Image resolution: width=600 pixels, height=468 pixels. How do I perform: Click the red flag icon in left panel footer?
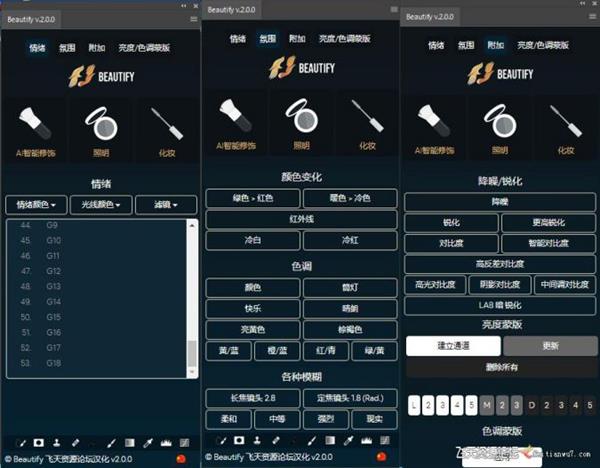(190, 459)
